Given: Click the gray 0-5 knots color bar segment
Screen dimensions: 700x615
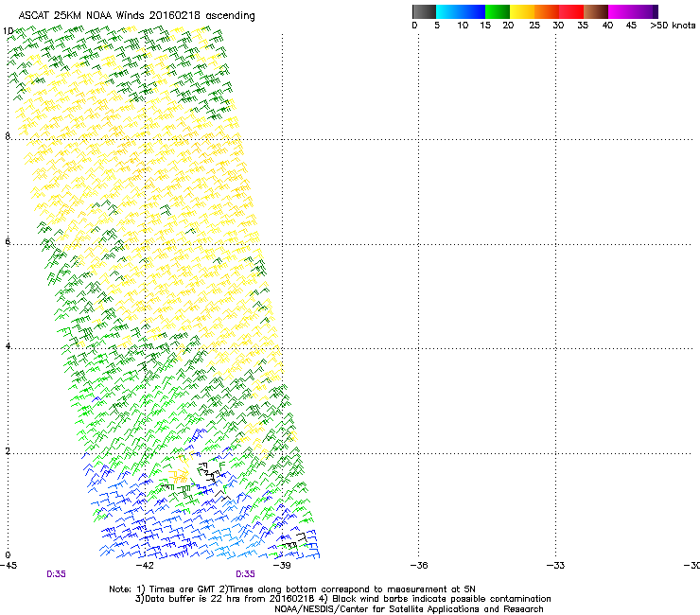Looking at the screenshot, I should [x=424, y=11].
